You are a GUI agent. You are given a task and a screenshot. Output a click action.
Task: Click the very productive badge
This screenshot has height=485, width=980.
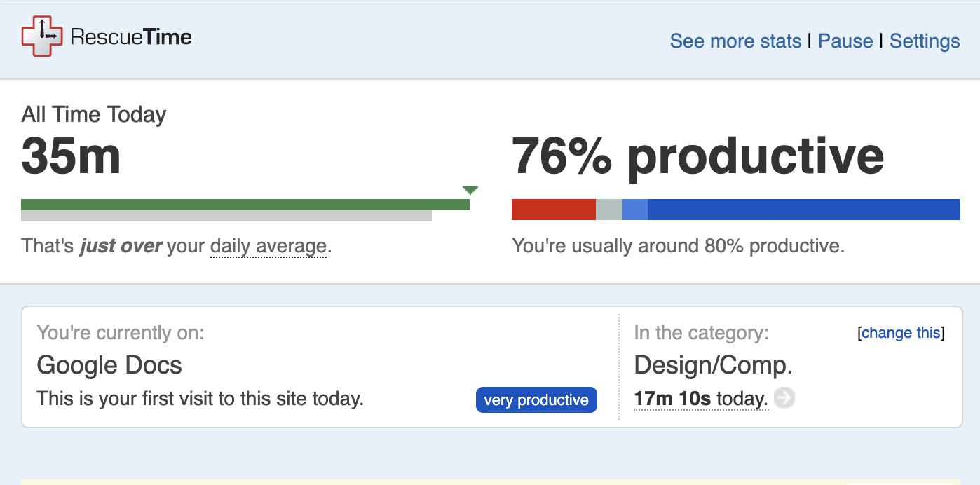(536, 399)
